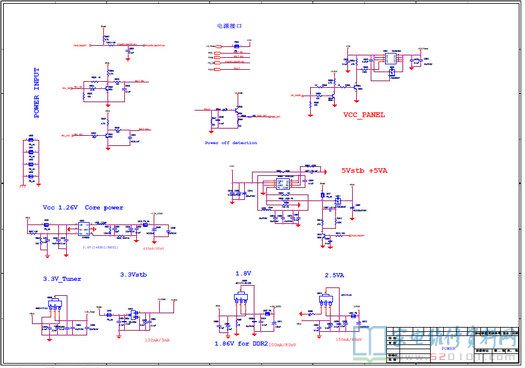Click the 3.3Vstb label
This screenshot has width=525, height=368.
point(134,275)
